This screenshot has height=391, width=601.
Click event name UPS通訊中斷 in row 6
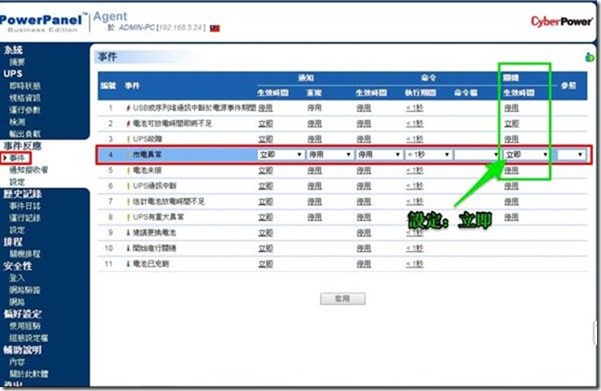[154, 186]
